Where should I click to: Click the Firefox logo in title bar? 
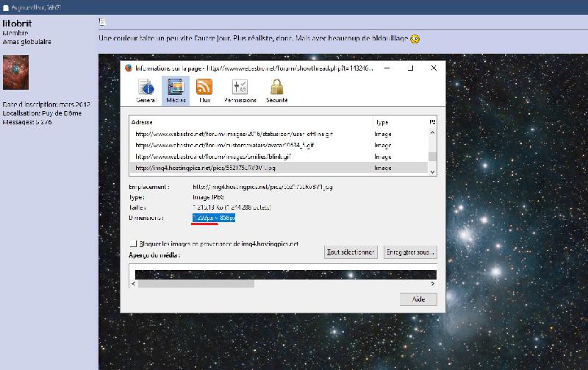pos(129,68)
